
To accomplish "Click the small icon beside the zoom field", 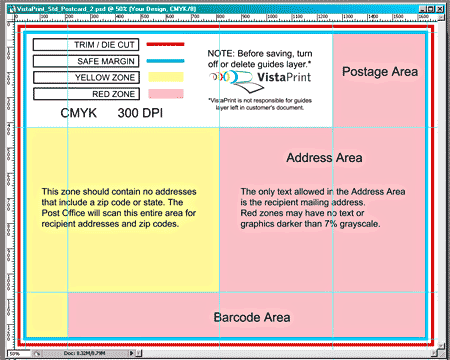I will click(37, 353).
